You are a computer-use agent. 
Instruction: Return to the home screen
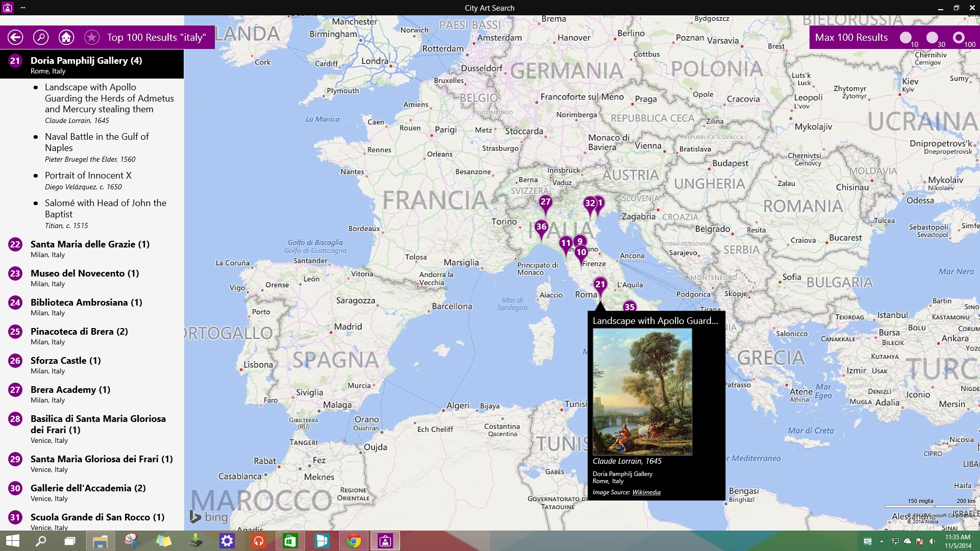pos(66,37)
